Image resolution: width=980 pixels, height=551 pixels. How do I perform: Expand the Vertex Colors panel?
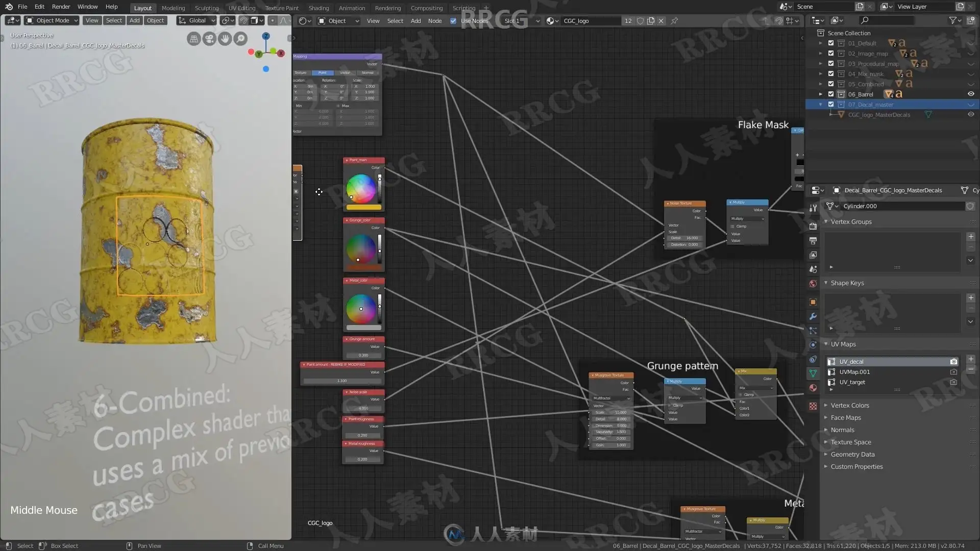[850, 406]
